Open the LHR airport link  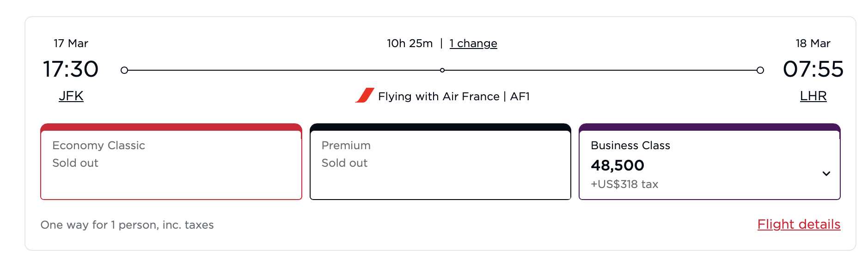point(813,96)
